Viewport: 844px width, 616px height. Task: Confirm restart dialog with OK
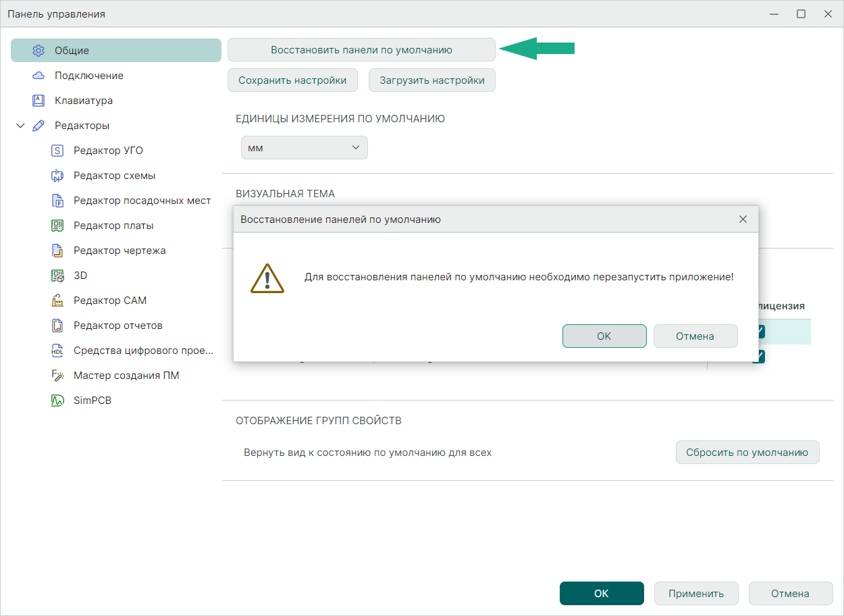[604, 336]
